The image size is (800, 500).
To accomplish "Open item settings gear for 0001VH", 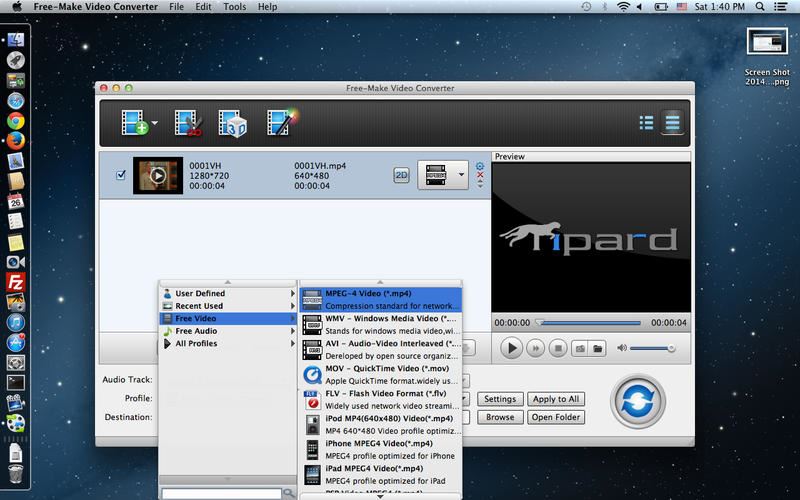I will (x=480, y=166).
